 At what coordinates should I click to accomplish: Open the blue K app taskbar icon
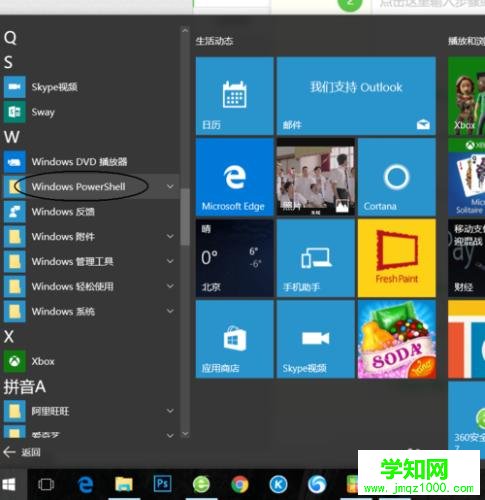coord(279,484)
